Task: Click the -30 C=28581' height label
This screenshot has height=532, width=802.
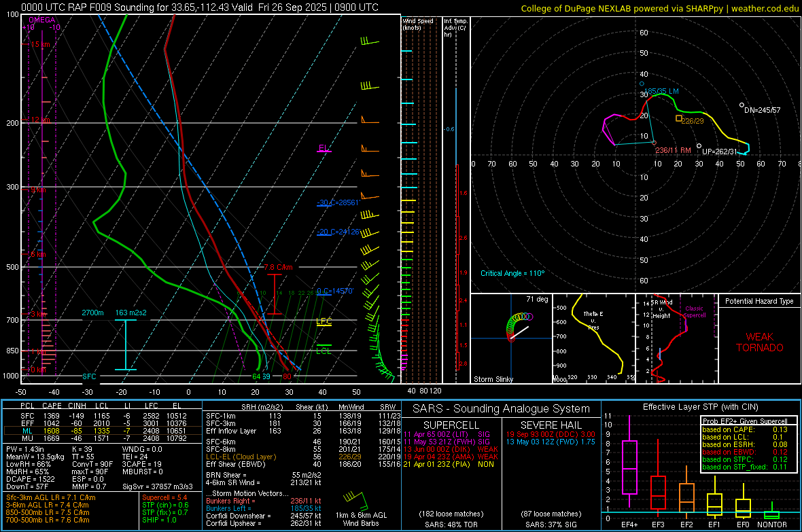Action: click(338, 202)
